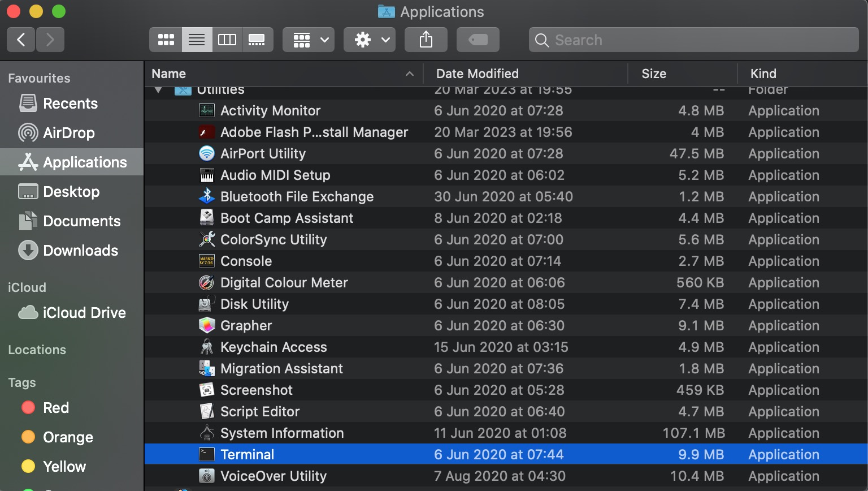
Task: Select the Terminal file name
Action: (247, 454)
